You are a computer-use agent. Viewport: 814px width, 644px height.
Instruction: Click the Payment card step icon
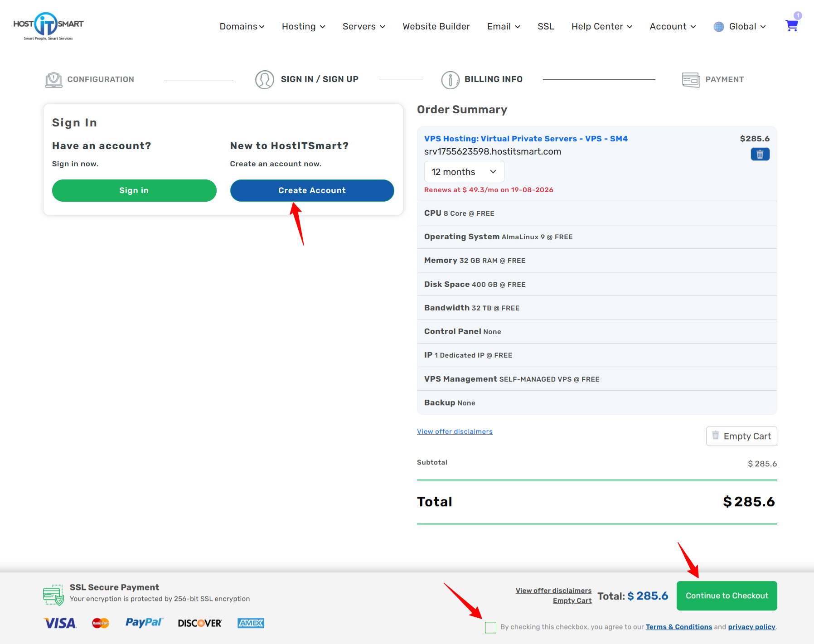691,80
